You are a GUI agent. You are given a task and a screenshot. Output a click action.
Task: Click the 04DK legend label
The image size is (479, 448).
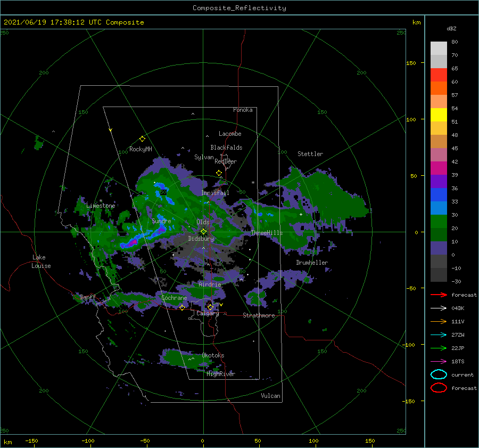[x=458, y=308]
